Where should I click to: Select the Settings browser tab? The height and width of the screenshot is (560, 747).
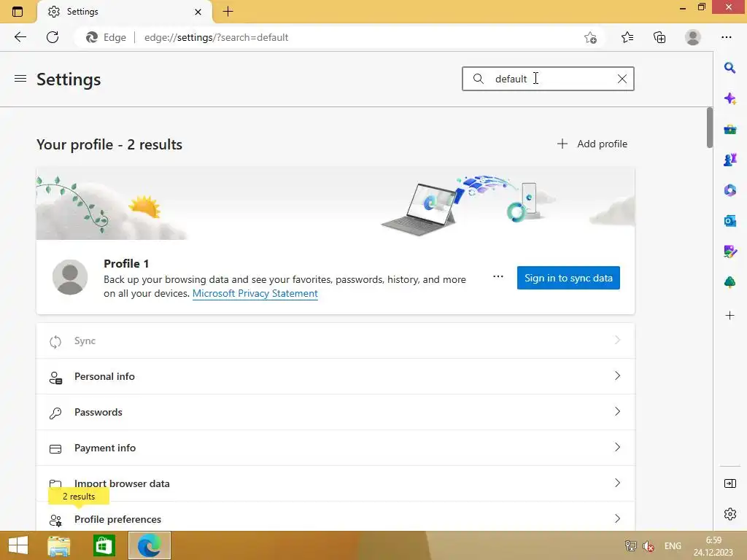coord(125,12)
